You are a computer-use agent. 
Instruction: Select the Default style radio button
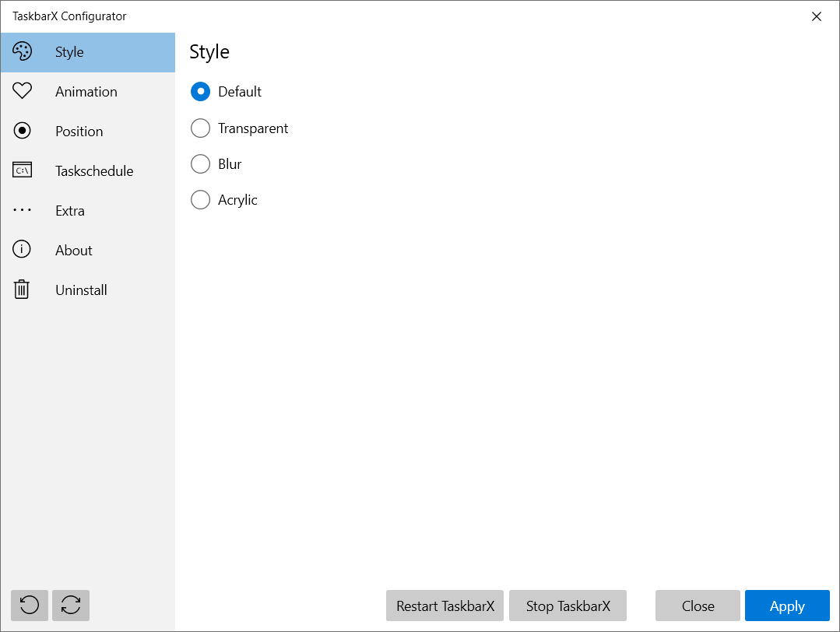pyautogui.click(x=200, y=92)
